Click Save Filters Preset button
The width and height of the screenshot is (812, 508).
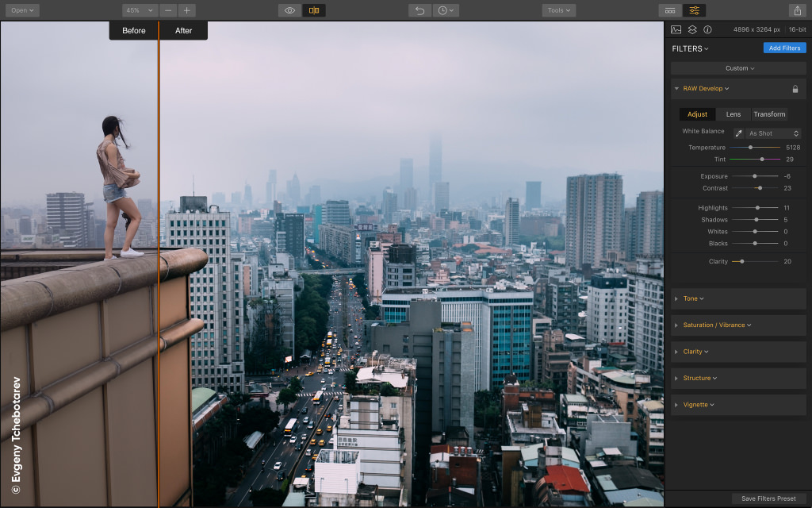pos(768,498)
